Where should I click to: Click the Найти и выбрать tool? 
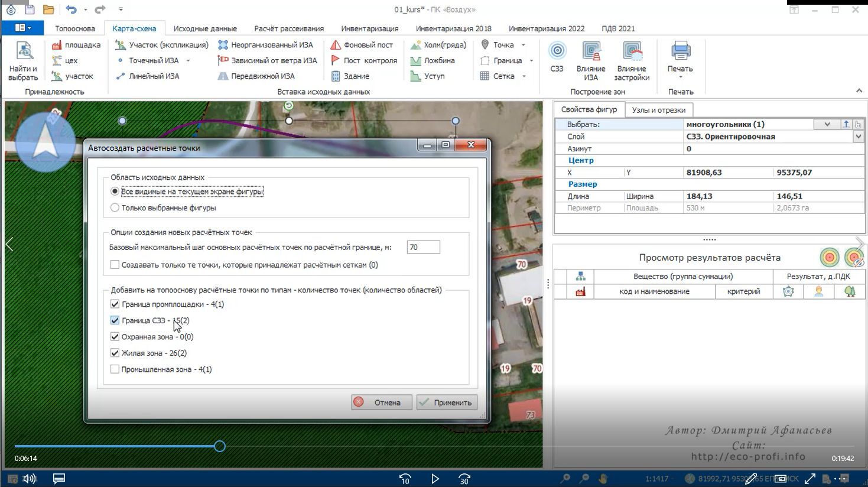(x=23, y=61)
